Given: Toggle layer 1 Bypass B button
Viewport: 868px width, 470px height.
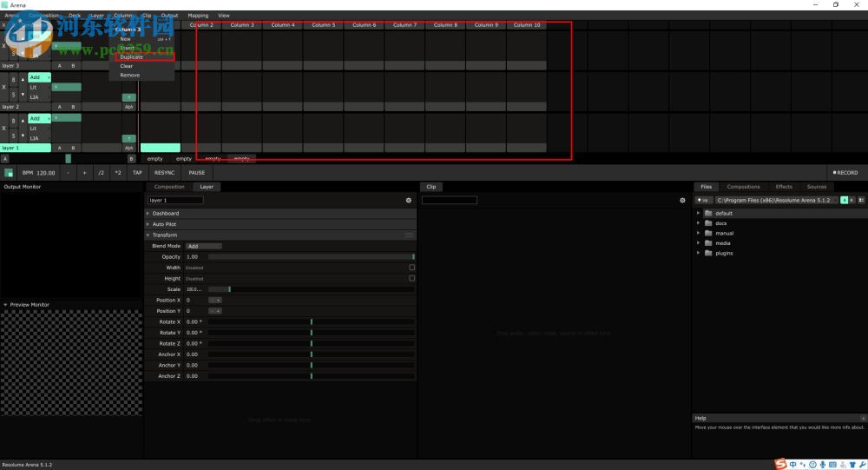Looking at the screenshot, I should point(14,121).
